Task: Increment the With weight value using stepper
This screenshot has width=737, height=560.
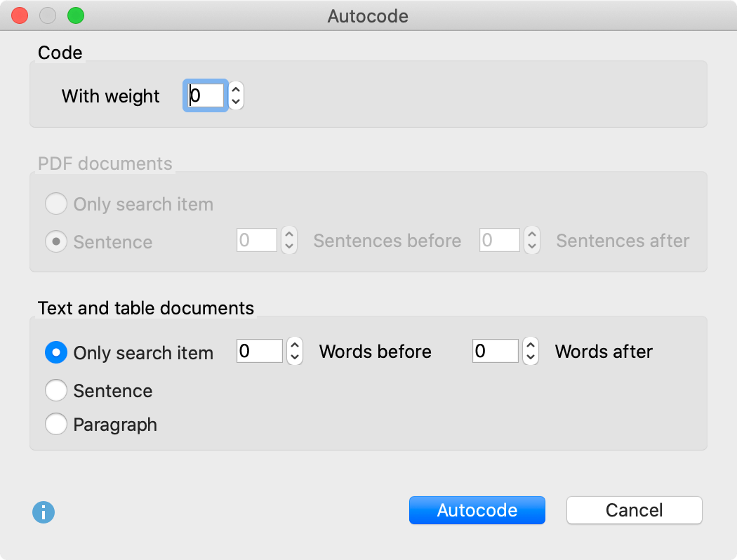Action: pyautogui.click(x=235, y=91)
